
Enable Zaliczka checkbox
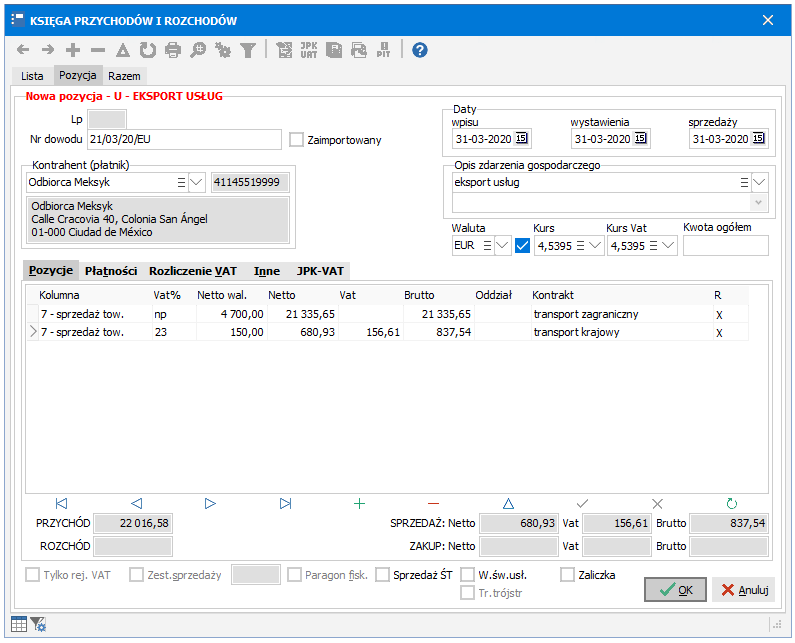567,575
